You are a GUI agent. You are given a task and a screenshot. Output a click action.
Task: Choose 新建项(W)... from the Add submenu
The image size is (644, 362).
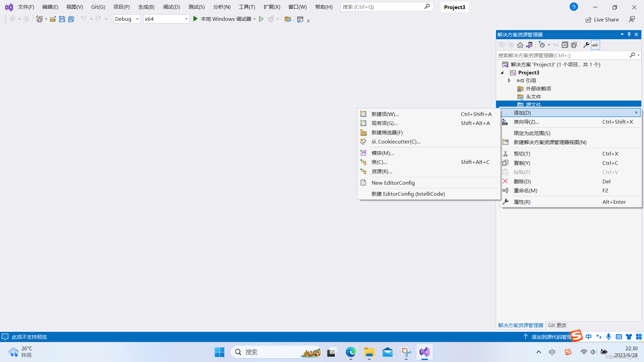385,114
